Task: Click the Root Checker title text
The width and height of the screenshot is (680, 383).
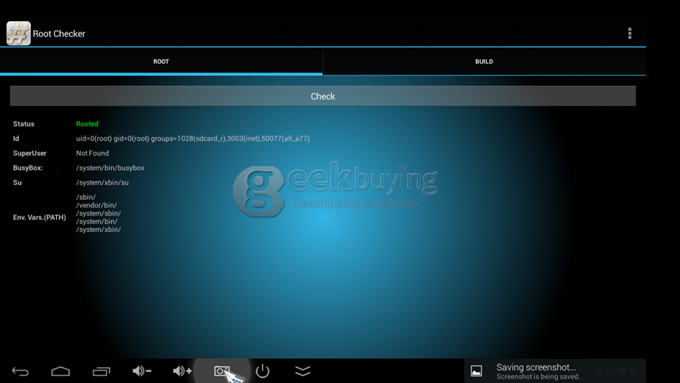Action: pos(59,34)
